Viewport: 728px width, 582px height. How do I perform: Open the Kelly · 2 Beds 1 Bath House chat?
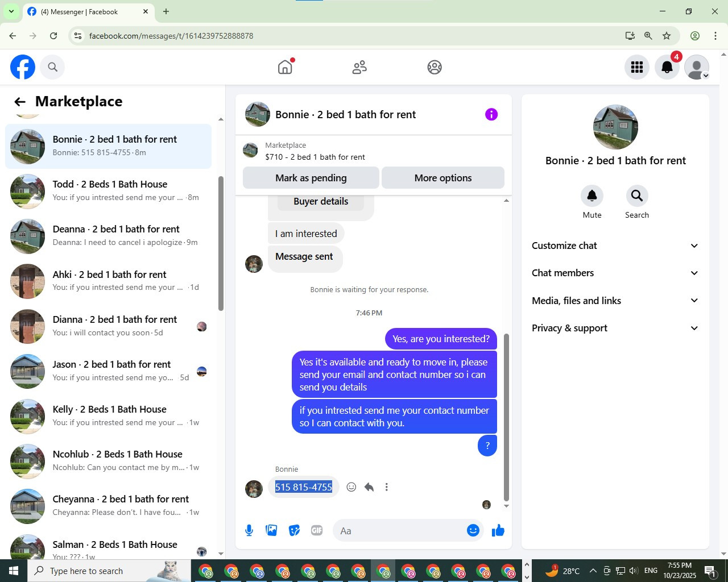tap(108, 416)
